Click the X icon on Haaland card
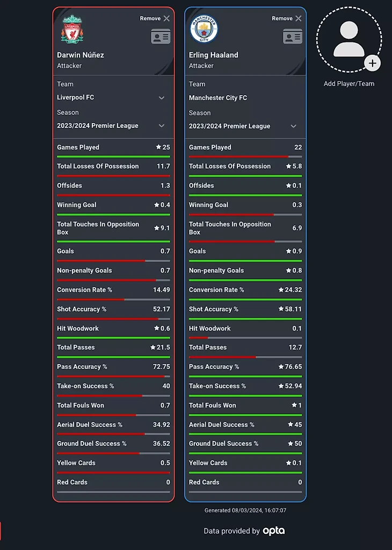Screen dimensions: 392x550 pyautogui.click(x=299, y=18)
